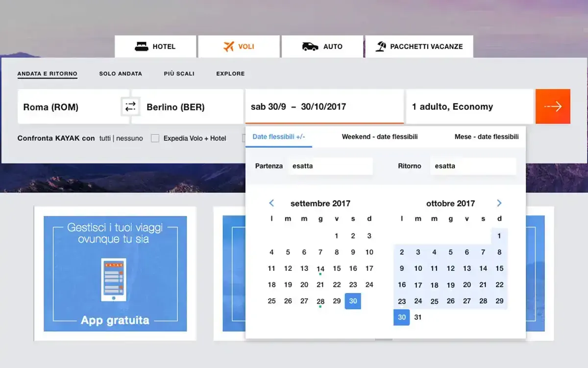Open Ritorno esatta flexibility dropdown

coord(473,166)
